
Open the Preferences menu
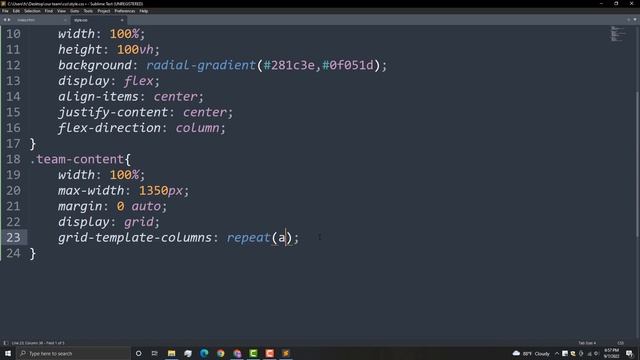[x=124, y=11]
